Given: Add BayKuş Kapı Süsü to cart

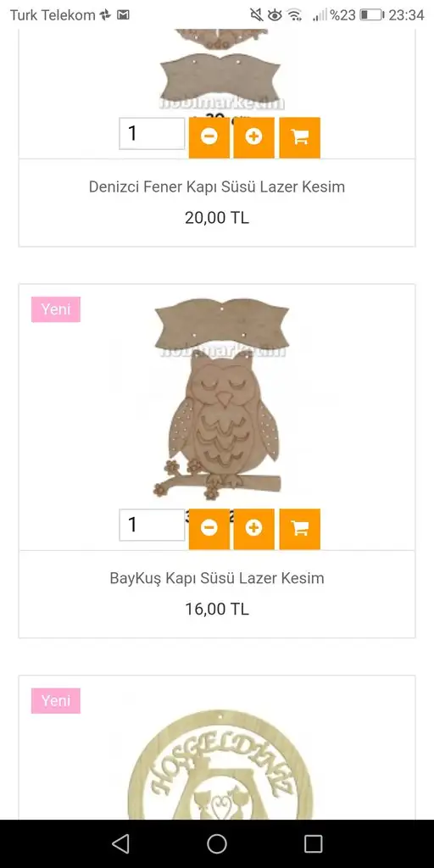Looking at the screenshot, I should point(299,529).
